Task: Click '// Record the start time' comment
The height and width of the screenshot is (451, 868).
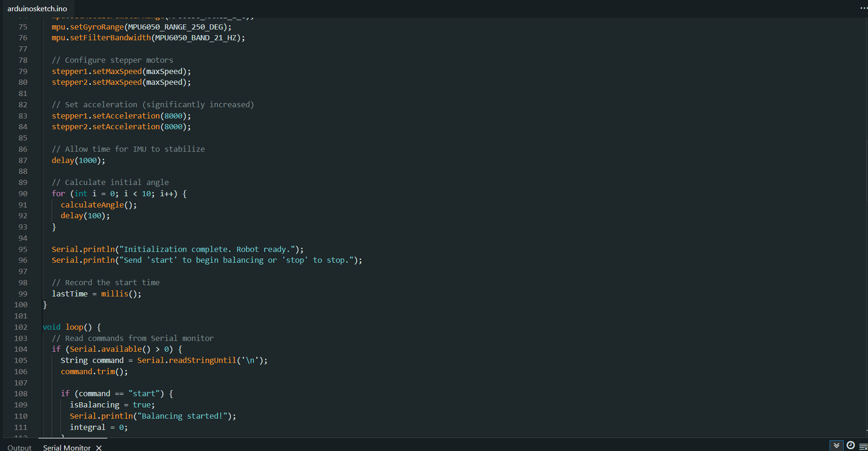Action: pyautogui.click(x=106, y=282)
